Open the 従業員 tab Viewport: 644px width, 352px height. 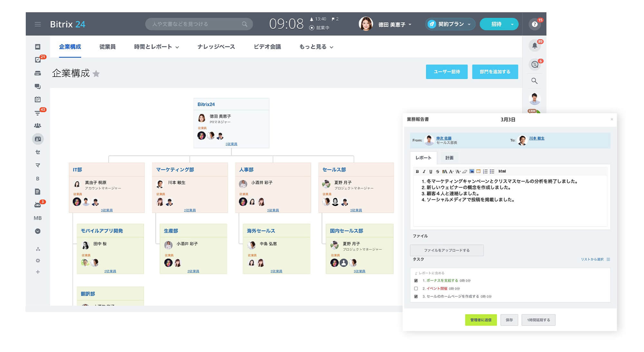pos(108,47)
